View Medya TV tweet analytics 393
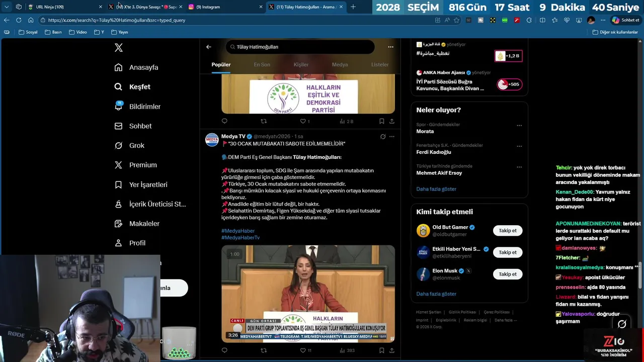The height and width of the screenshot is (362, 644). point(347,350)
